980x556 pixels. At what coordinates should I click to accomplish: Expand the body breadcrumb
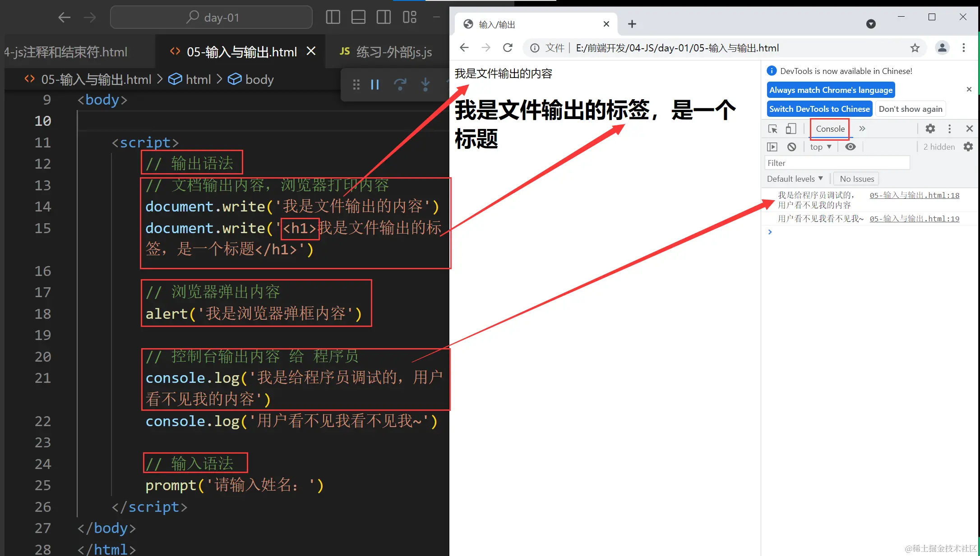[251, 79]
